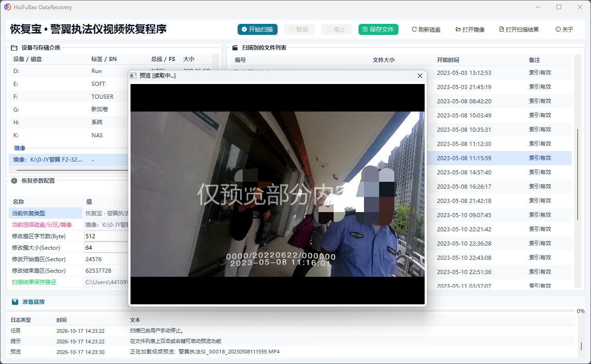Screen dimensions: 591x364
Task: Click the 恢复参数配置 gear icon
Action: (14, 181)
